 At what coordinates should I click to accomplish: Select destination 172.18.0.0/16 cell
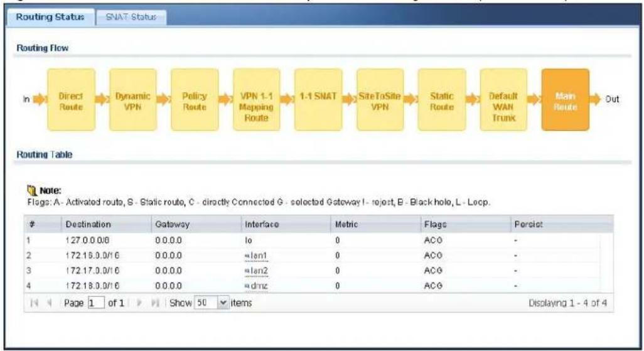(x=92, y=286)
